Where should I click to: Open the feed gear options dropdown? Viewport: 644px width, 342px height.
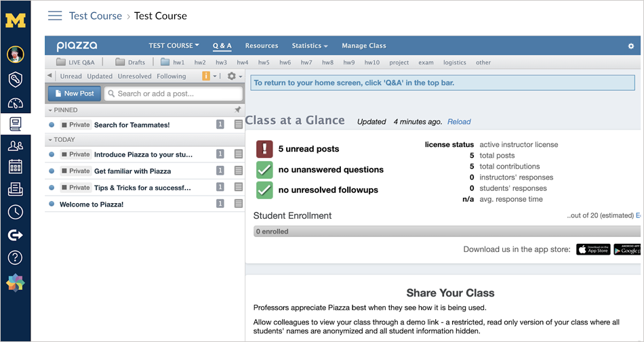[235, 76]
